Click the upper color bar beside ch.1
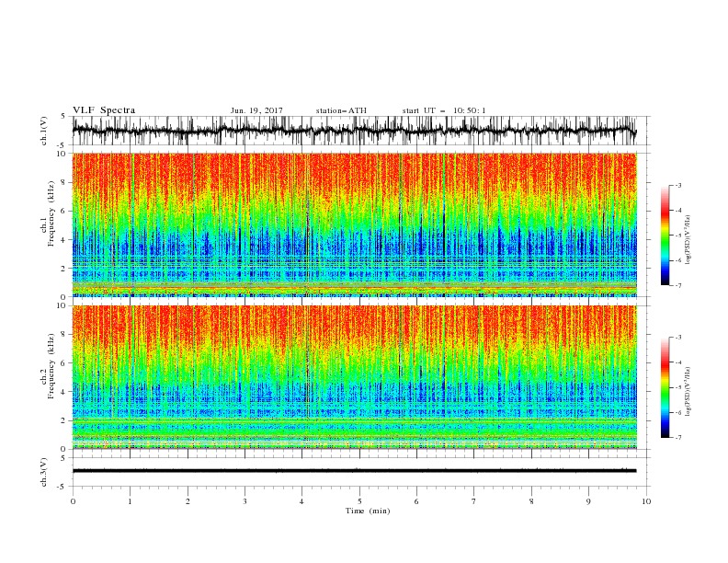 point(665,236)
